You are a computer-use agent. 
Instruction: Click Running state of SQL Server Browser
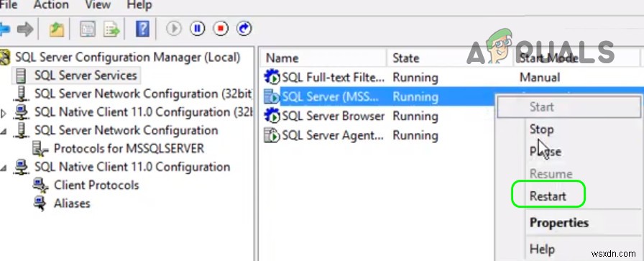pos(415,116)
